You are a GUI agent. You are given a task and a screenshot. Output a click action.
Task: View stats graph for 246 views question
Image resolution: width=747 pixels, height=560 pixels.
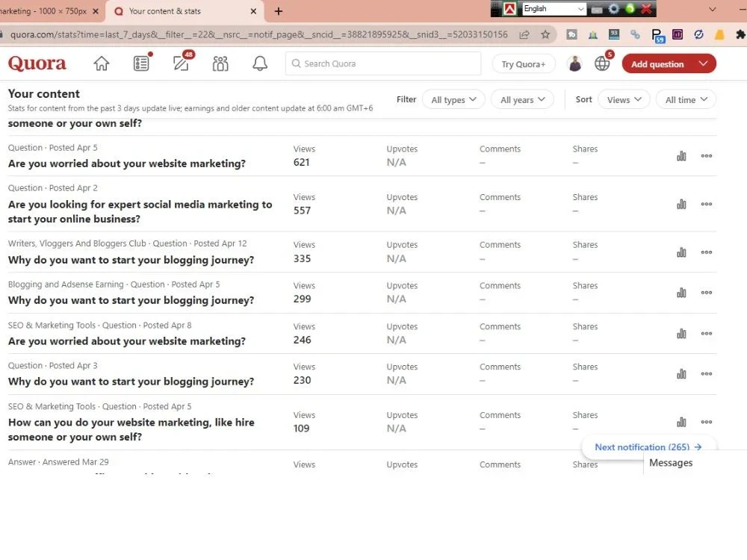(681, 333)
